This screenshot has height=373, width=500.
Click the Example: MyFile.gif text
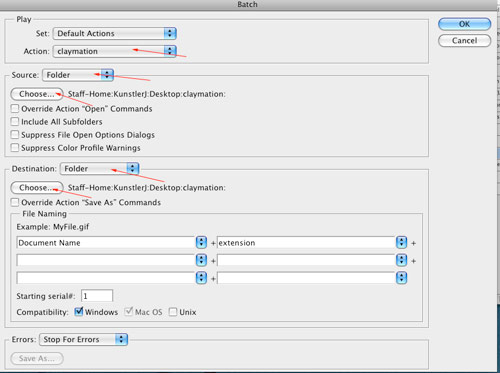53,227
